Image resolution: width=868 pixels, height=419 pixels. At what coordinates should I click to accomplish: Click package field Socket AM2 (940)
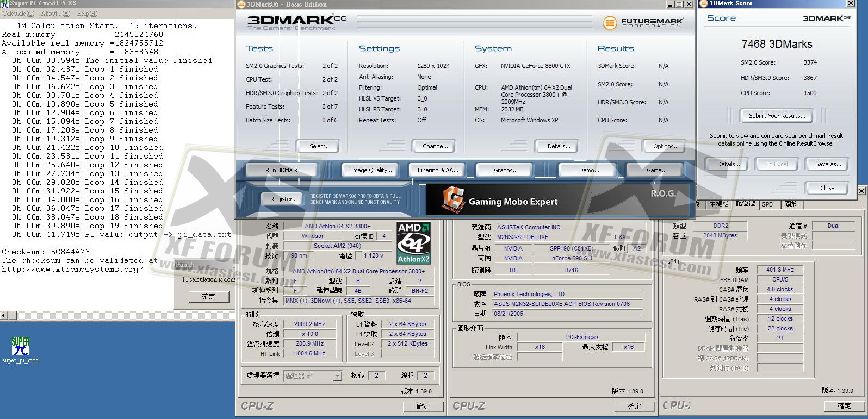337,246
